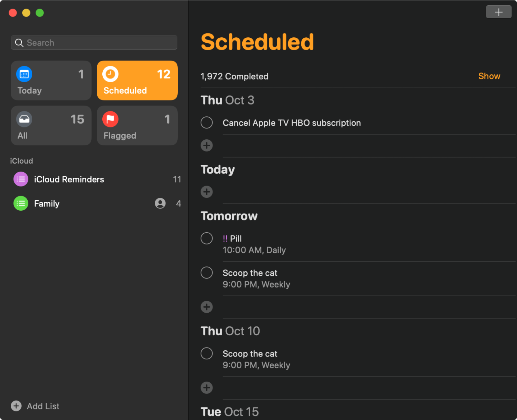Switch to the All smart list

coord(51,126)
